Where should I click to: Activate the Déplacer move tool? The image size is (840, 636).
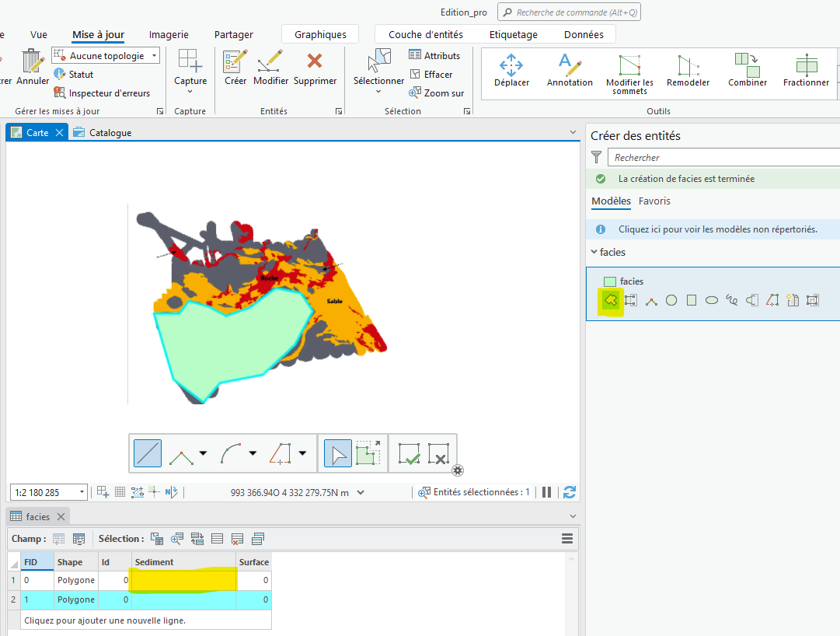511,70
